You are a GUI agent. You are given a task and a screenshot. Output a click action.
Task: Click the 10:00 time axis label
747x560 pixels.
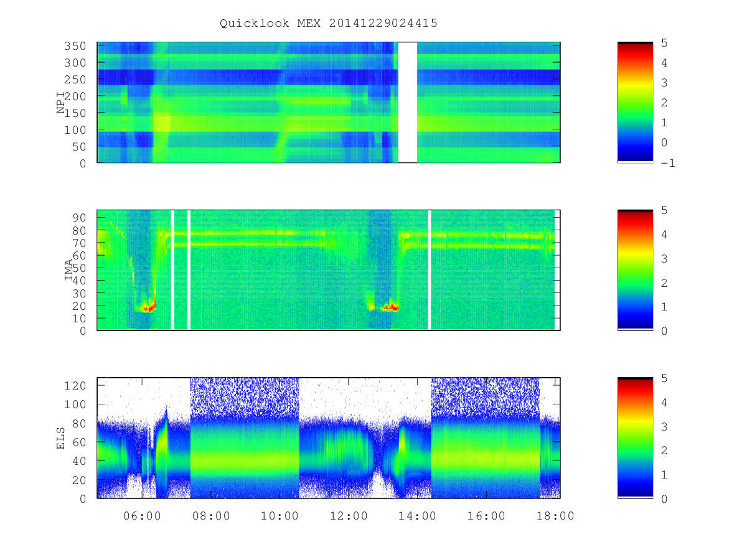click(280, 516)
